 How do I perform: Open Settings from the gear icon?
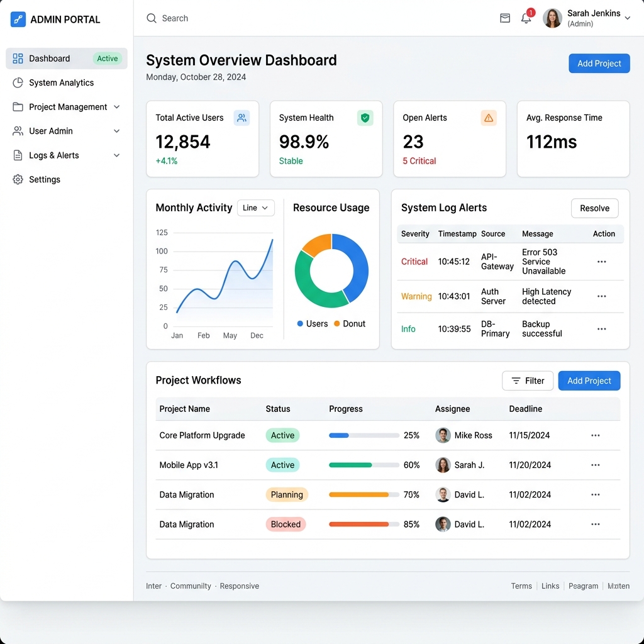coord(18,179)
